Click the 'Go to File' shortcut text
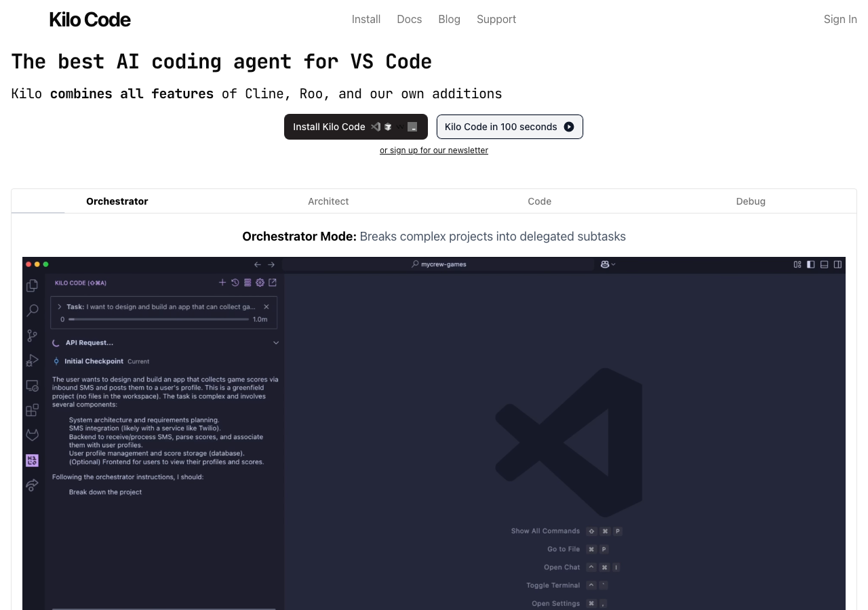This screenshot has width=868, height=610. pyautogui.click(x=564, y=549)
